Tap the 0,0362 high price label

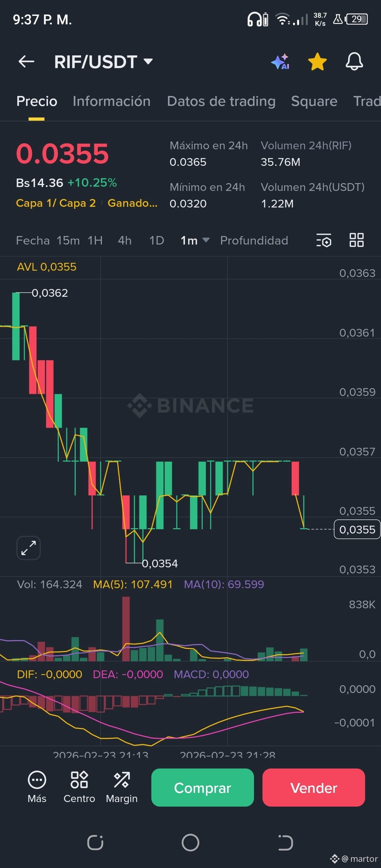(50, 293)
